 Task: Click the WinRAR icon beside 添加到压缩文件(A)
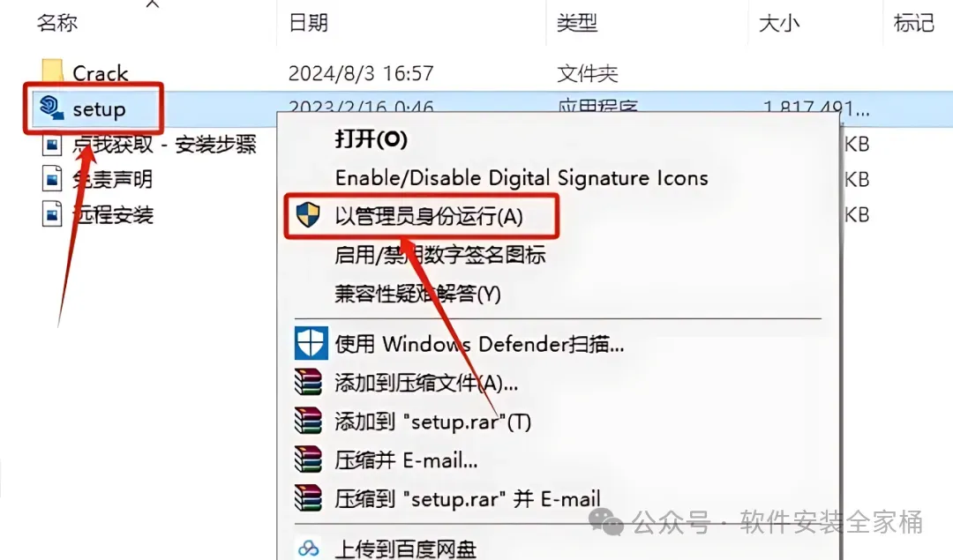coord(308,382)
